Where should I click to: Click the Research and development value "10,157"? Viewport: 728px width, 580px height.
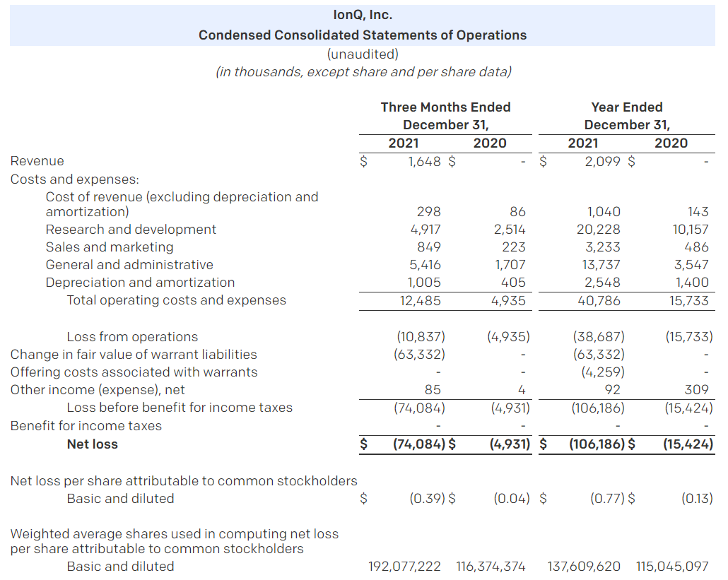click(x=691, y=229)
